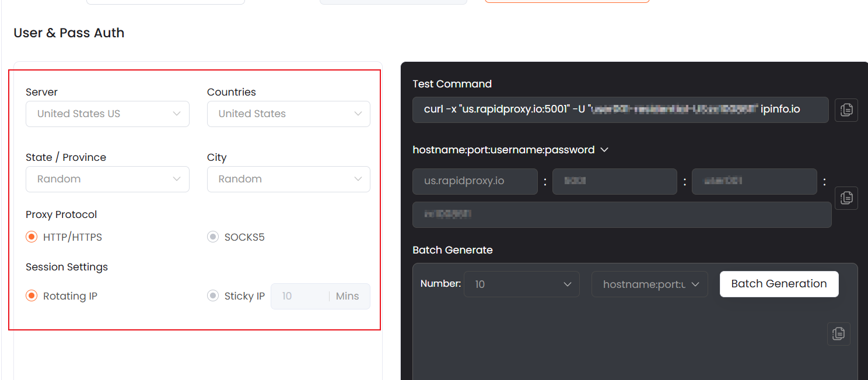This screenshot has height=380, width=868.
Task: Copy the Test Command curl string
Action: coord(846,110)
